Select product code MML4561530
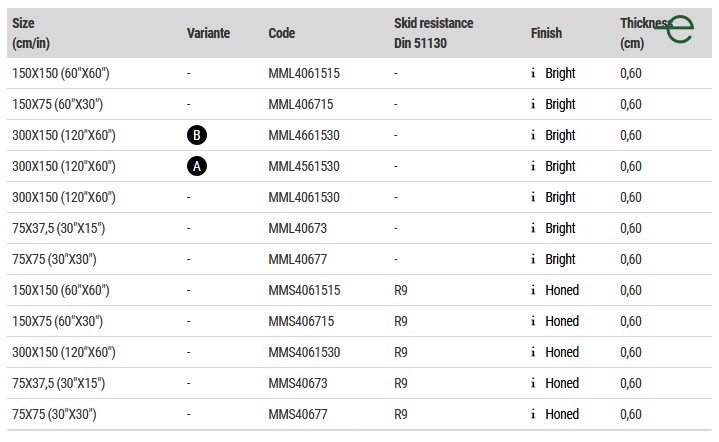 click(304, 166)
